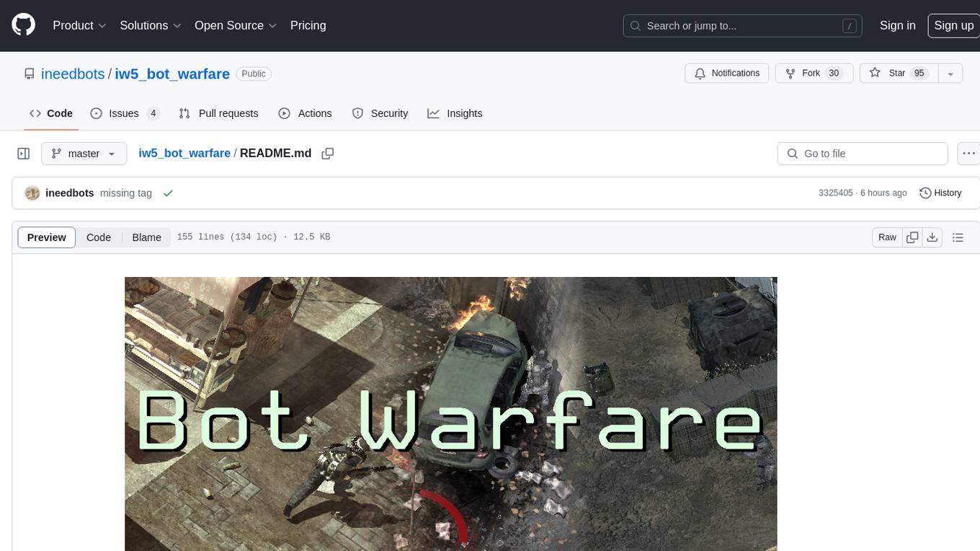The width and height of the screenshot is (980, 551).
Task: Switch to Code view toggle
Action: (x=99, y=237)
